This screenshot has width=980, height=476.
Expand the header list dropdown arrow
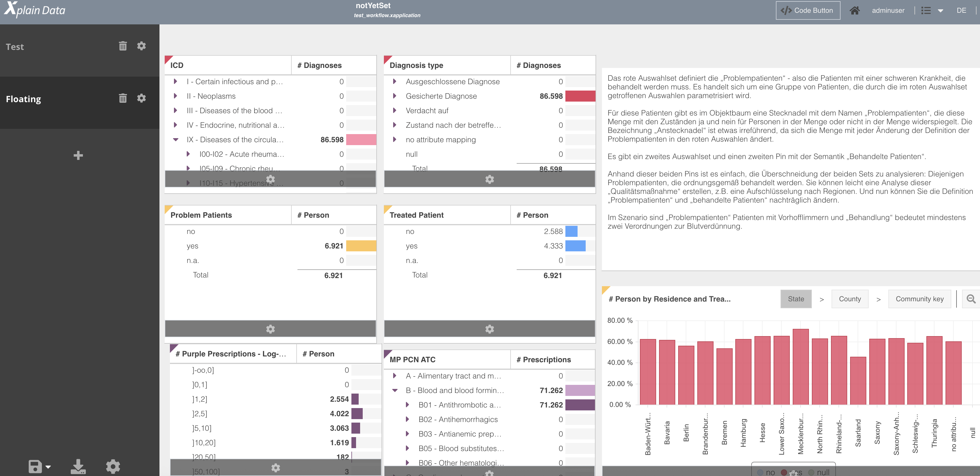click(941, 11)
